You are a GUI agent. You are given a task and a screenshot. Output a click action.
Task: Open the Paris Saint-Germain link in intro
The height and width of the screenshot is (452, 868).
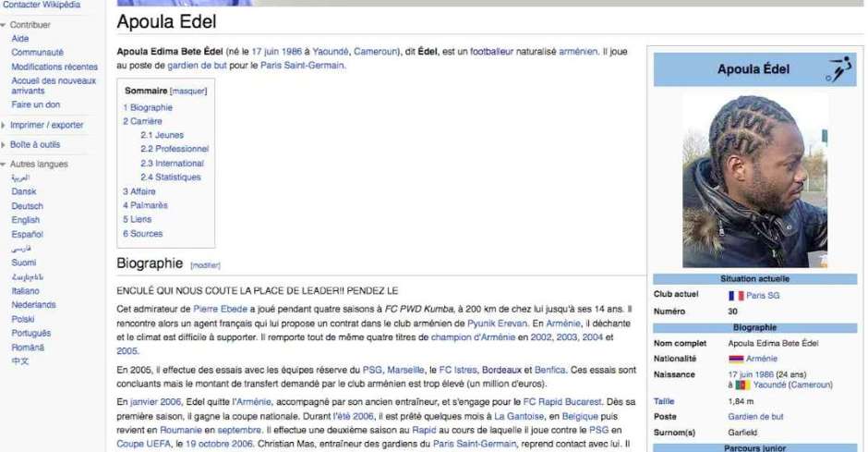click(302, 66)
